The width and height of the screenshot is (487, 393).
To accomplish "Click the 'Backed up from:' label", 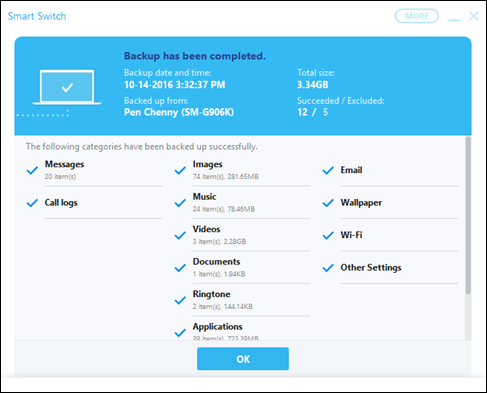I will 156,101.
